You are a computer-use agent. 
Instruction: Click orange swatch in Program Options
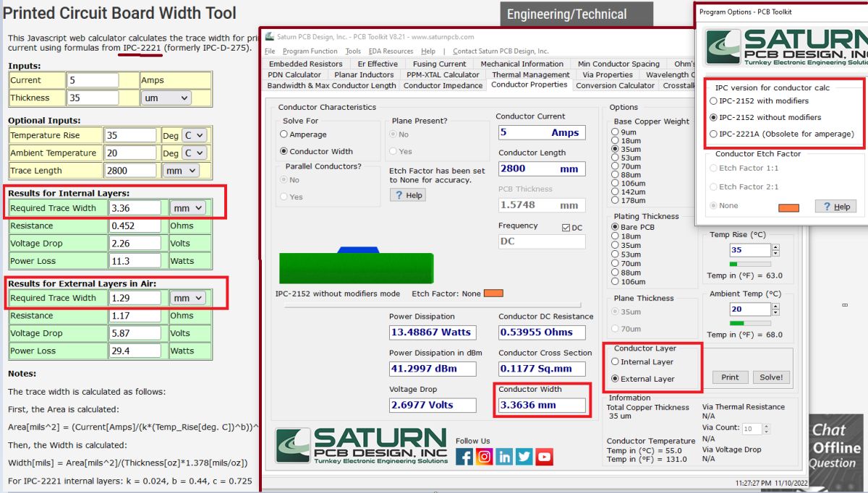(788, 207)
